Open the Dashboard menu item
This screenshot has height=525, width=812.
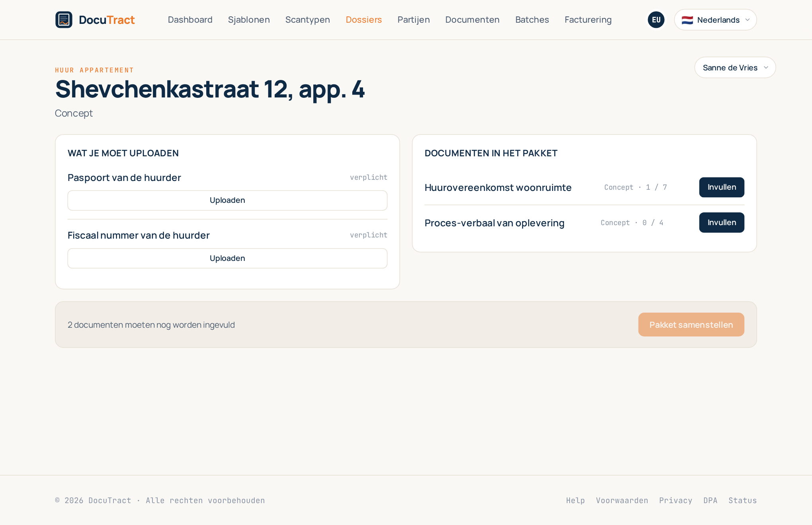point(190,20)
